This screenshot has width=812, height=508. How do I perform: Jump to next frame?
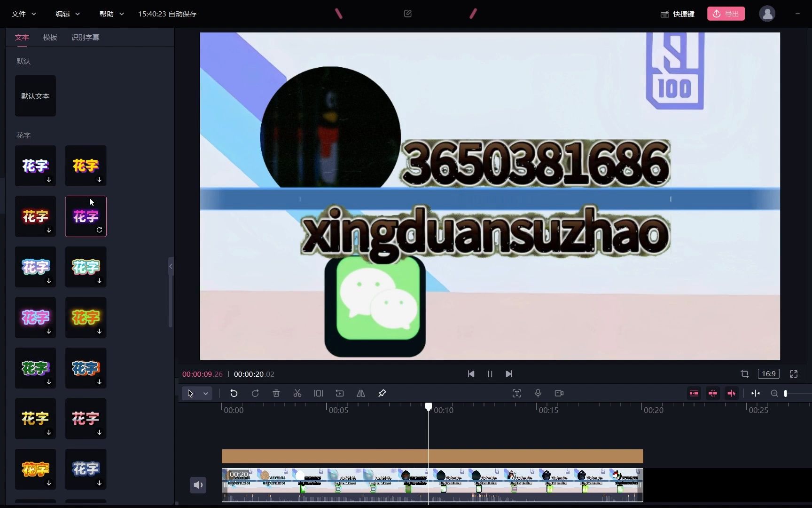509,374
